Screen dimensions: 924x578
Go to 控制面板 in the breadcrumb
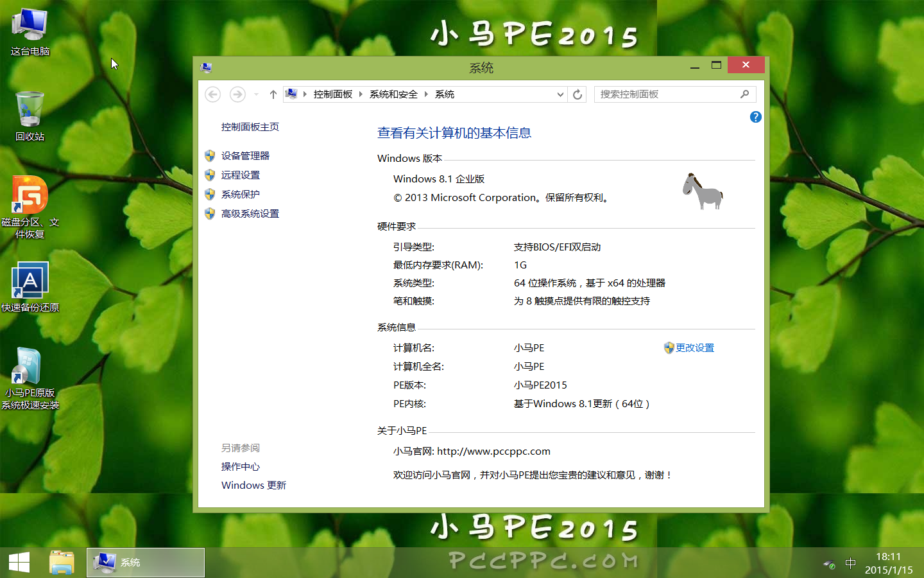pyautogui.click(x=333, y=94)
